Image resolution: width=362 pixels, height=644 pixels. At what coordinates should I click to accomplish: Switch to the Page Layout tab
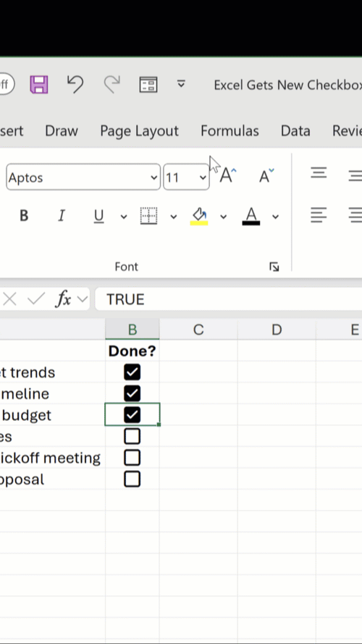click(x=139, y=131)
